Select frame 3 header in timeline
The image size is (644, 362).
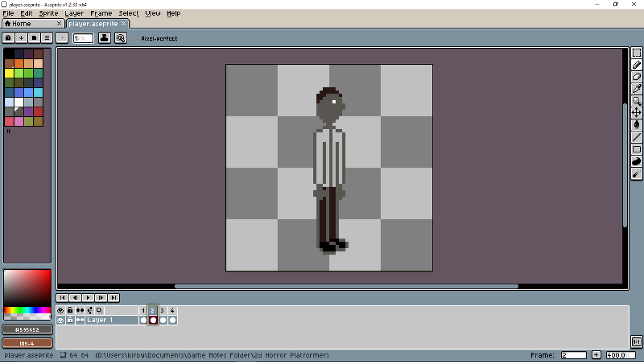(163, 311)
